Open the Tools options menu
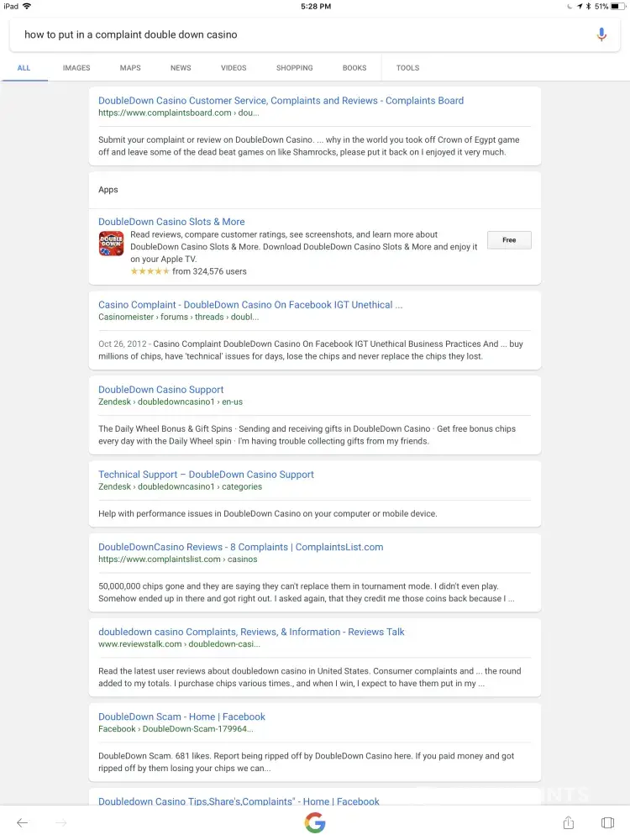 click(x=407, y=68)
